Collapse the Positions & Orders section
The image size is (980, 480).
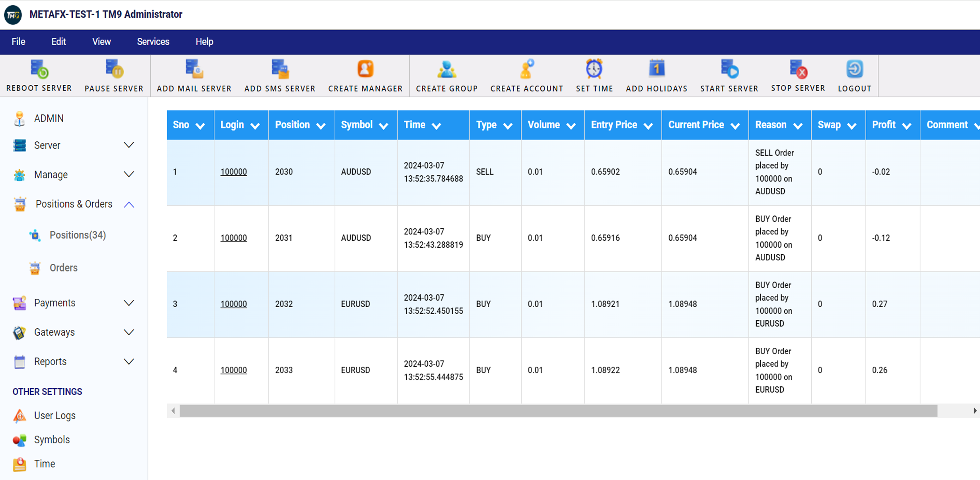pos(129,204)
